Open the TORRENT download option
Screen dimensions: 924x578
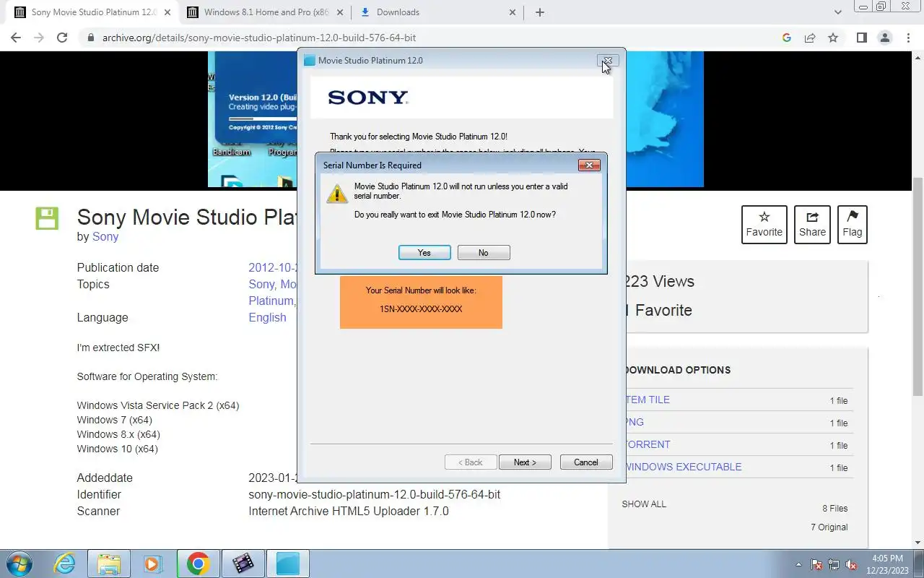pyautogui.click(x=647, y=444)
